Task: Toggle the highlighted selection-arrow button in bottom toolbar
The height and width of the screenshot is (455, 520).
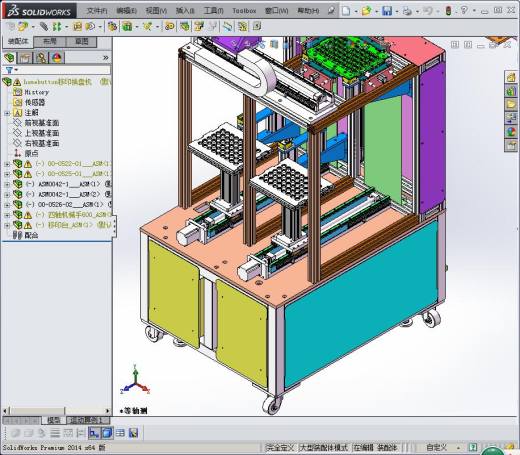Action: coord(94,433)
